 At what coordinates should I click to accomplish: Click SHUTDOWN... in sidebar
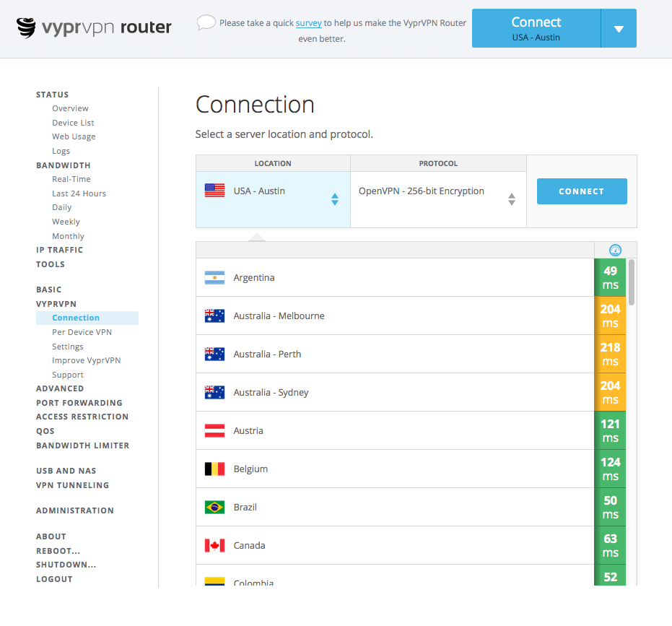pos(66,565)
